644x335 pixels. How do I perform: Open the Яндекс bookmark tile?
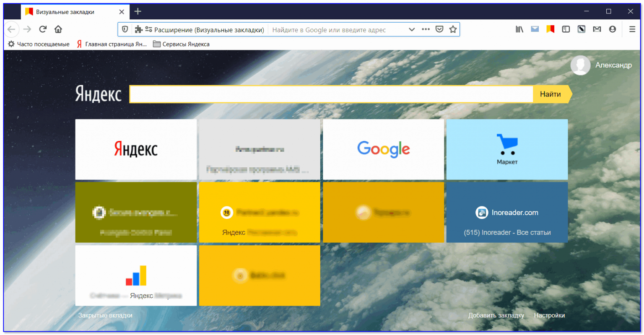136,149
